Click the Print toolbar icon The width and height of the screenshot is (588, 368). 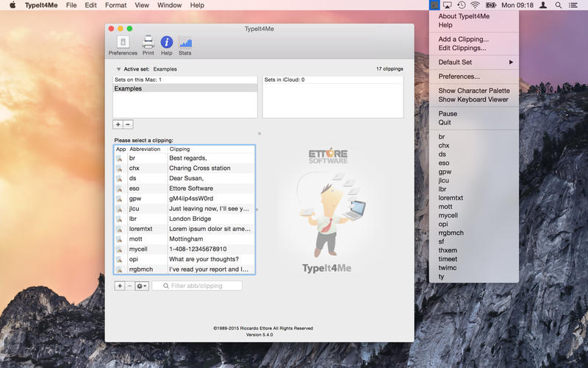(x=148, y=45)
